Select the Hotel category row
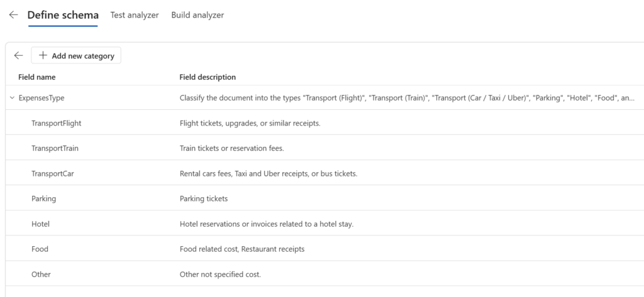Image resolution: width=644 pixels, height=297 pixels. (x=325, y=224)
